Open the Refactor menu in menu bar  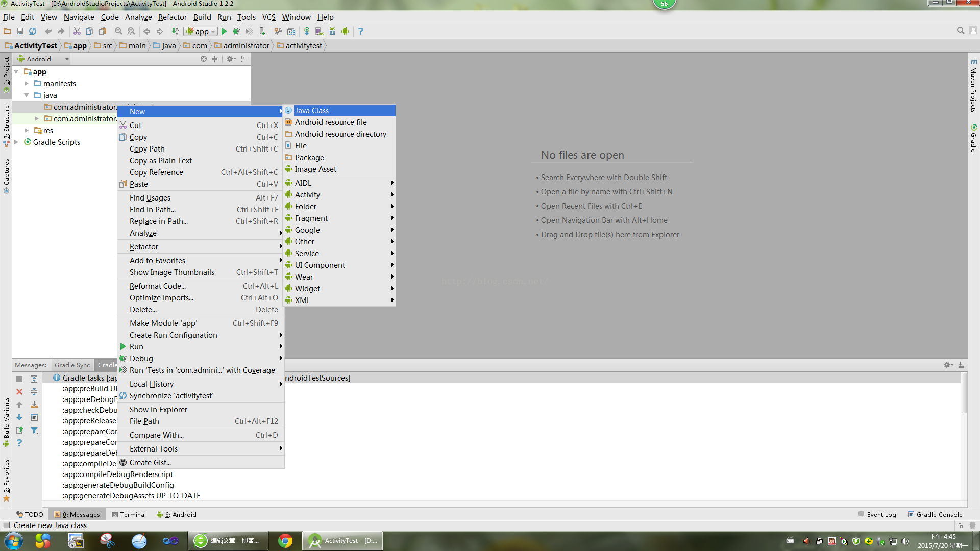click(x=172, y=17)
